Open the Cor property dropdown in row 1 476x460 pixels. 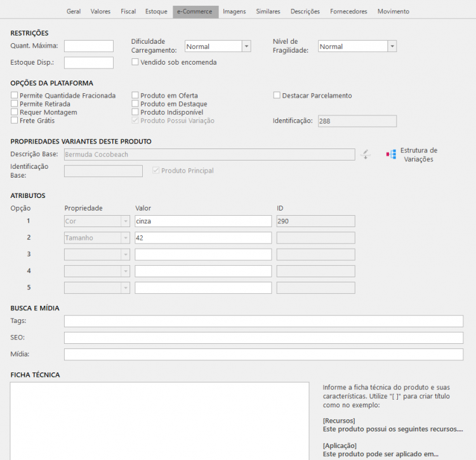click(126, 221)
